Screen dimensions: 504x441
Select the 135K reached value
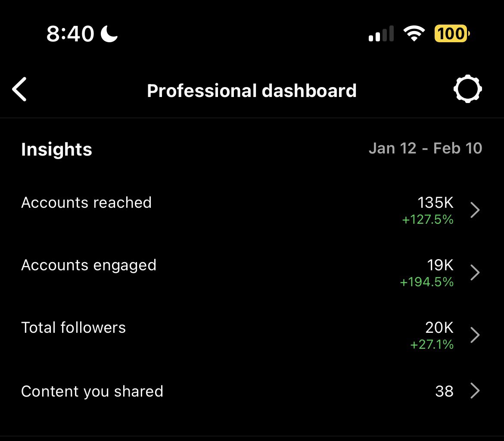[435, 203]
